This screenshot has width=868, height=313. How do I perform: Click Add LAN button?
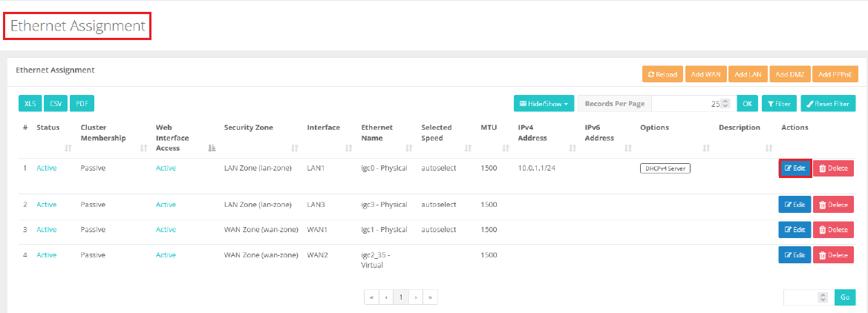coord(748,75)
